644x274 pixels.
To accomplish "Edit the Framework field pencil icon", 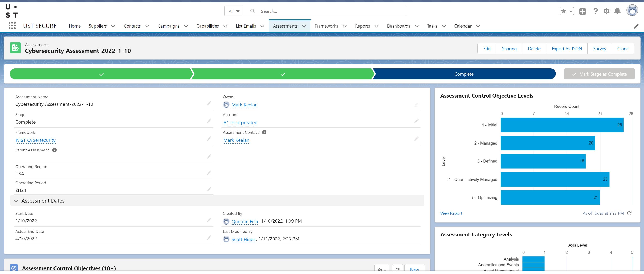I will pyautogui.click(x=209, y=139).
